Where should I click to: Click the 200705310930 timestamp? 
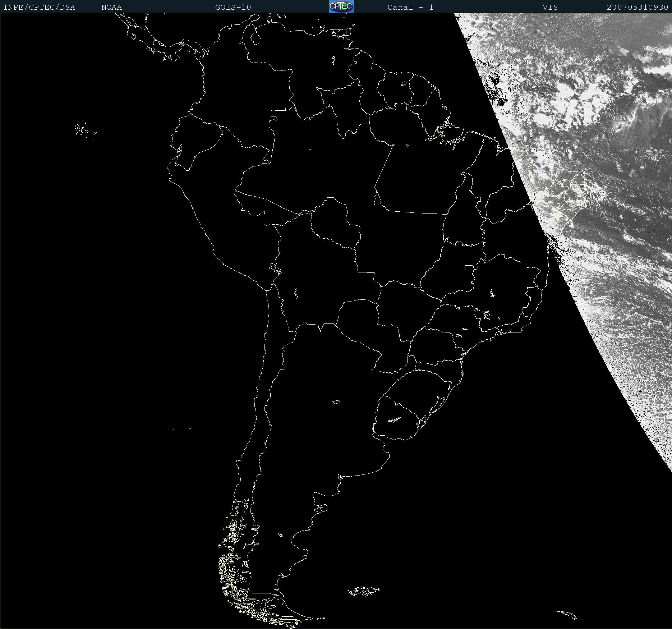click(638, 7)
